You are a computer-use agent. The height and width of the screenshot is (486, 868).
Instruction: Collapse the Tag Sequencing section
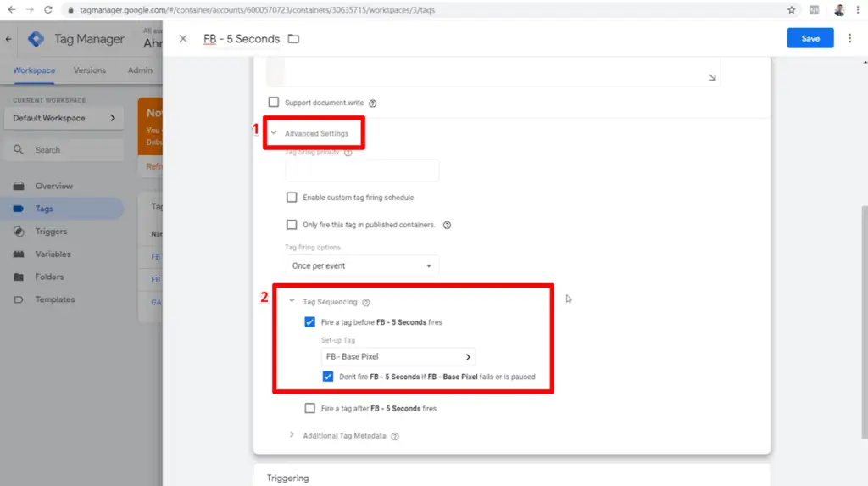coord(292,301)
